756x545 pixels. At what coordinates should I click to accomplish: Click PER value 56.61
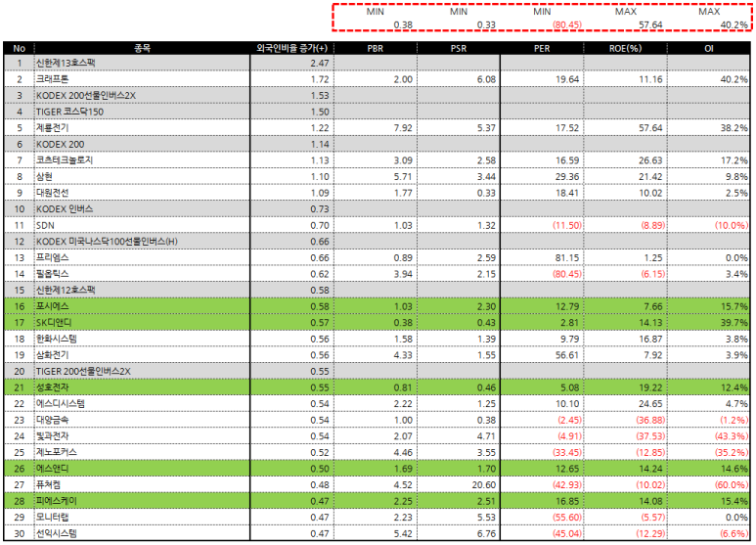[x=566, y=355]
